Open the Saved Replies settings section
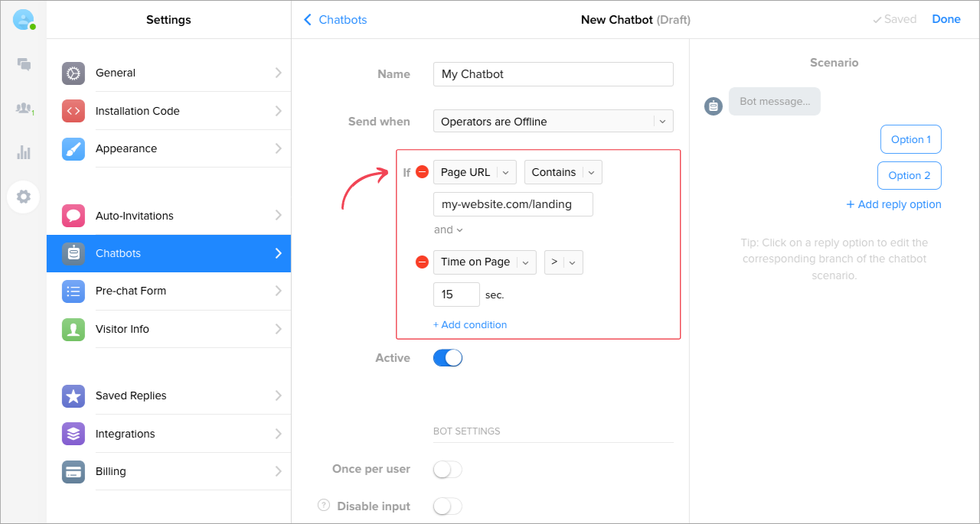This screenshot has width=980, height=524. click(168, 395)
